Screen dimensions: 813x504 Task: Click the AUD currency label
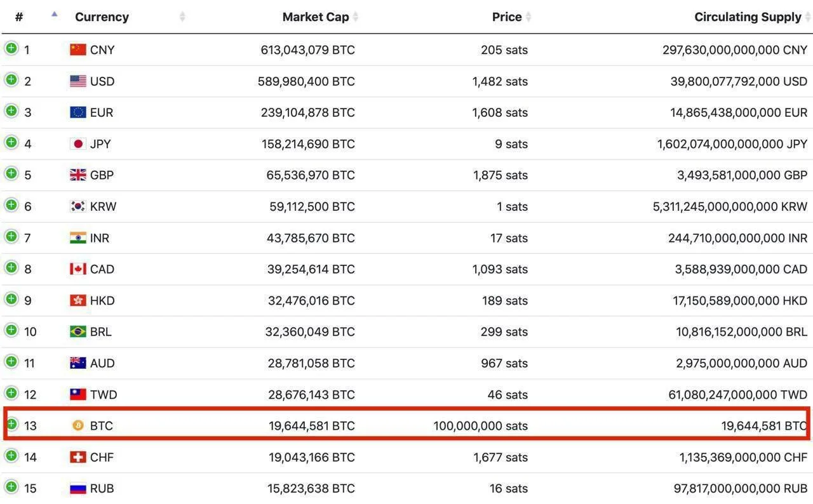coord(102,363)
